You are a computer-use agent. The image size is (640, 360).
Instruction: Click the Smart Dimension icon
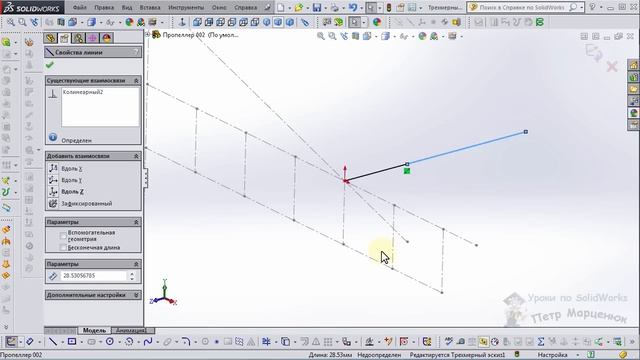click(29, 342)
